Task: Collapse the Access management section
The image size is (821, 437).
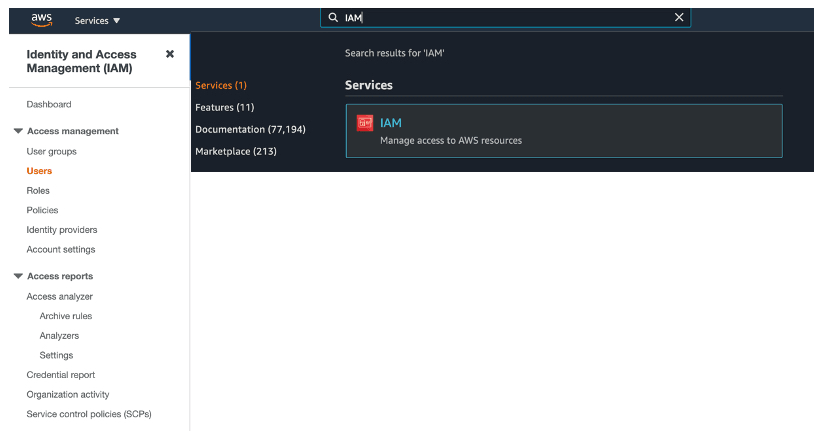Action: click(18, 131)
